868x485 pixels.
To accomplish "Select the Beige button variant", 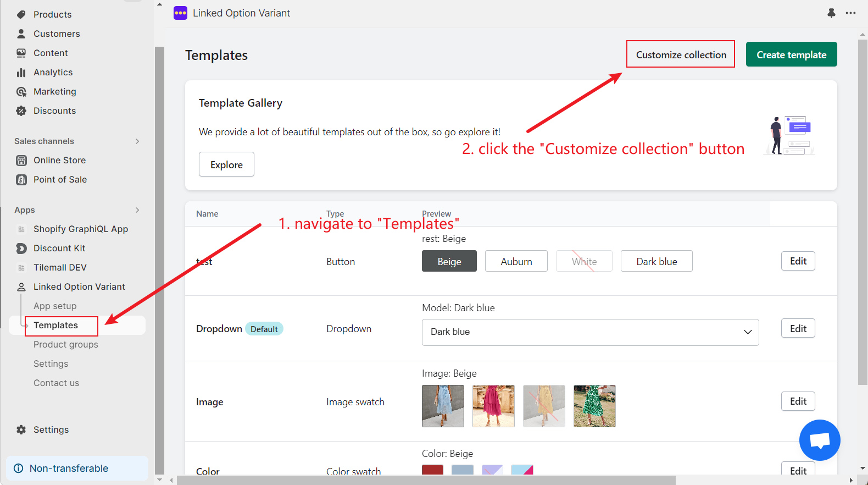I will pos(449,262).
